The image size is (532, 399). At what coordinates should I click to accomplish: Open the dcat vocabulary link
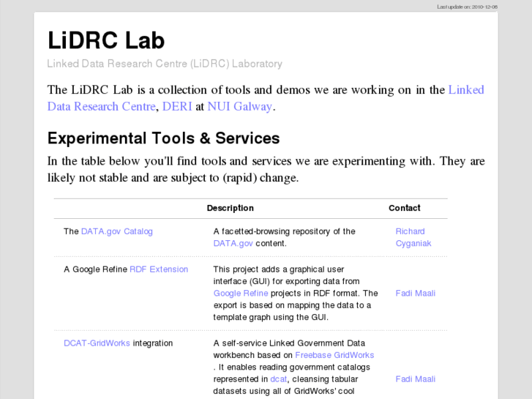tap(279, 379)
